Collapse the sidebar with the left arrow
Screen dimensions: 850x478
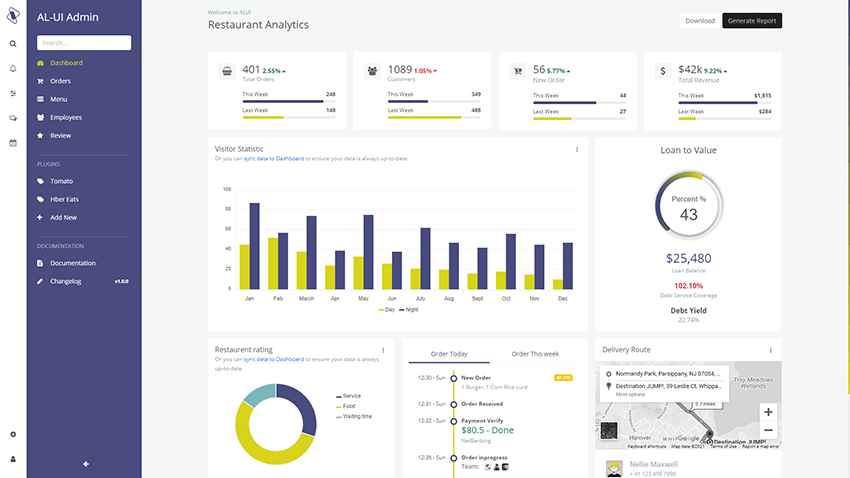[x=86, y=463]
